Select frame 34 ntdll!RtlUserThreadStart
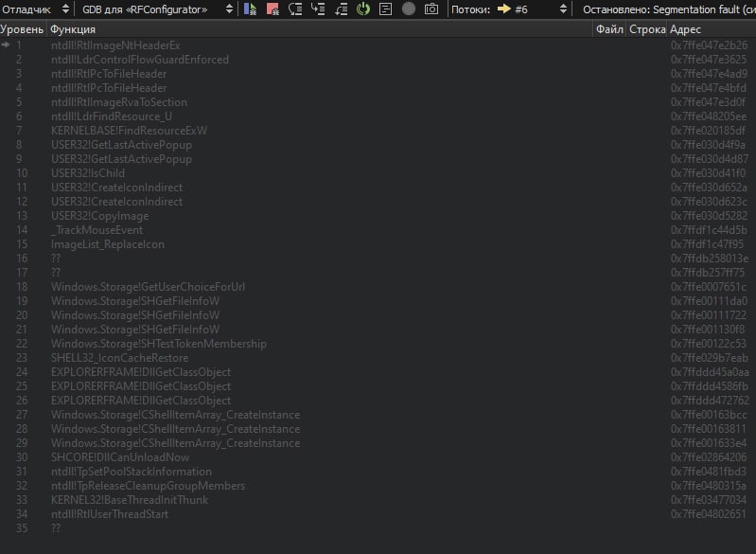The image size is (756, 554). (378, 514)
